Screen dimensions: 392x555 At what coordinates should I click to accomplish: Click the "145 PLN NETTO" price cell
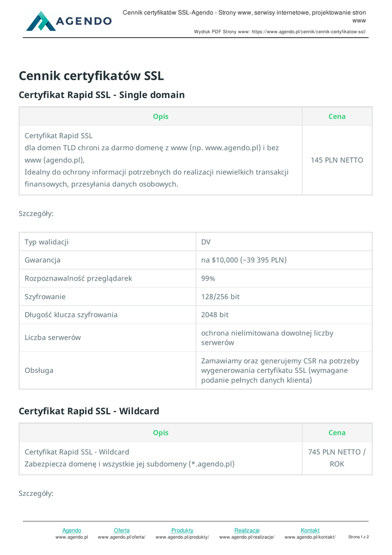click(x=337, y=160)
